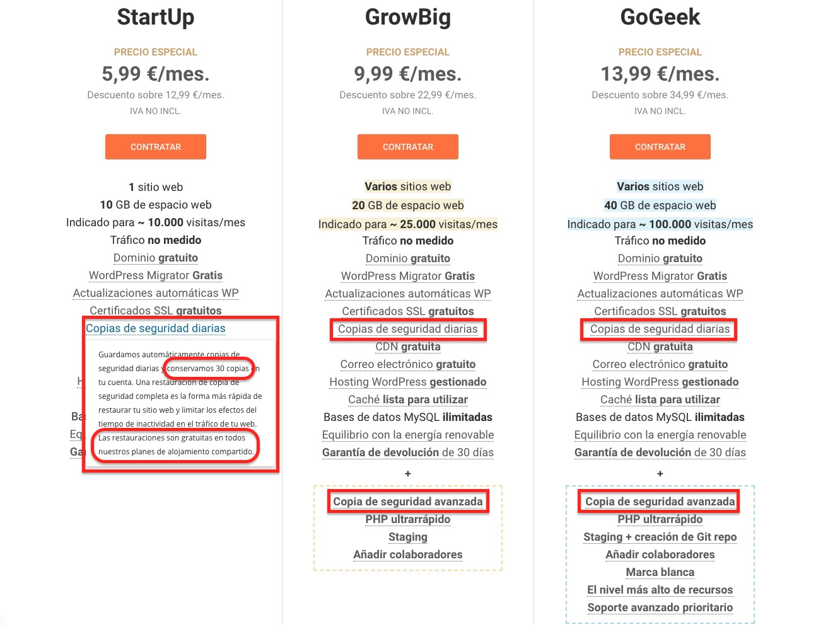This screenshot has height=627, width=840.
Task: Select 'Actualizaciones automáticas WP' in the GoGeek column
Action: [660, 294]
